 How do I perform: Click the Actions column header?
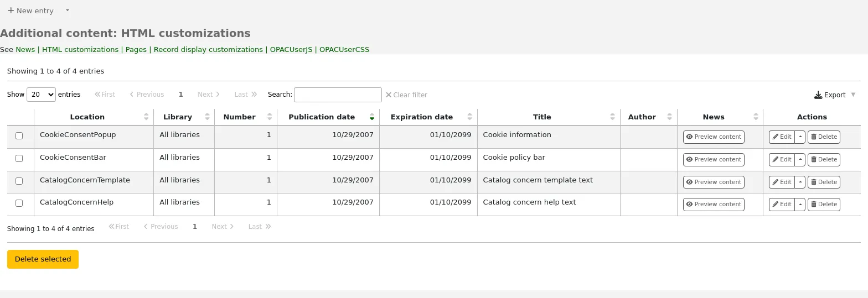(812, 117)
